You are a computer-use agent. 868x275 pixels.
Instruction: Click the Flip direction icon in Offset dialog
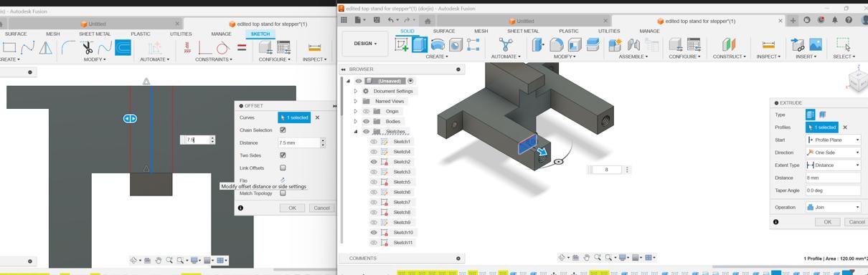tap(283, 180)
